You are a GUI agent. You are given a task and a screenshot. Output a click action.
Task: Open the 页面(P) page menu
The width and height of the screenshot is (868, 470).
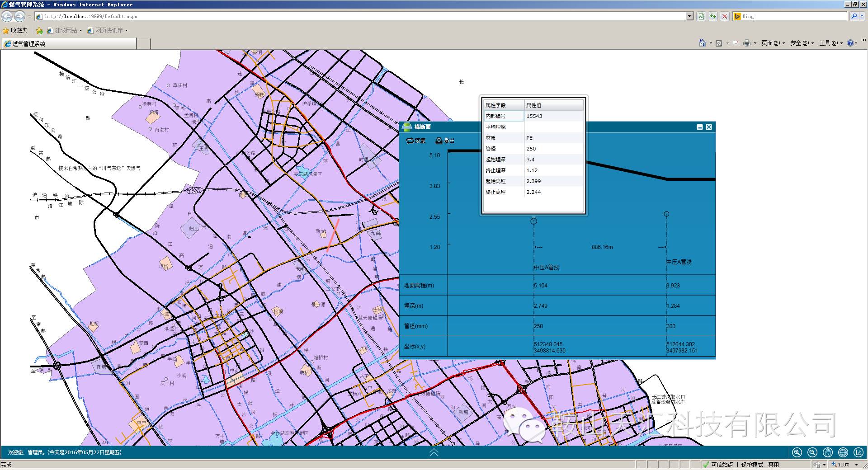[773, 43]
